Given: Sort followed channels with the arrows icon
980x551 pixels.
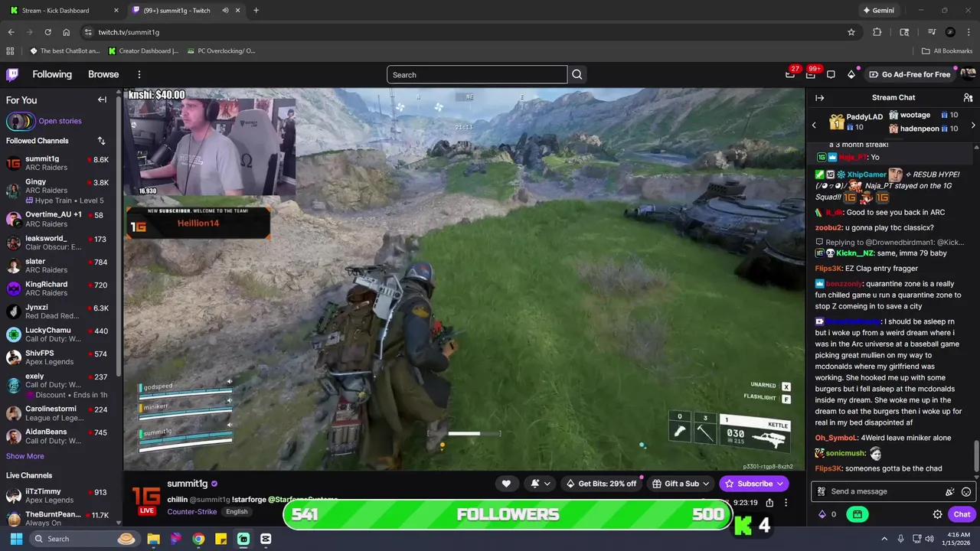Looking at the screenshot, I should tap(101, 141).
